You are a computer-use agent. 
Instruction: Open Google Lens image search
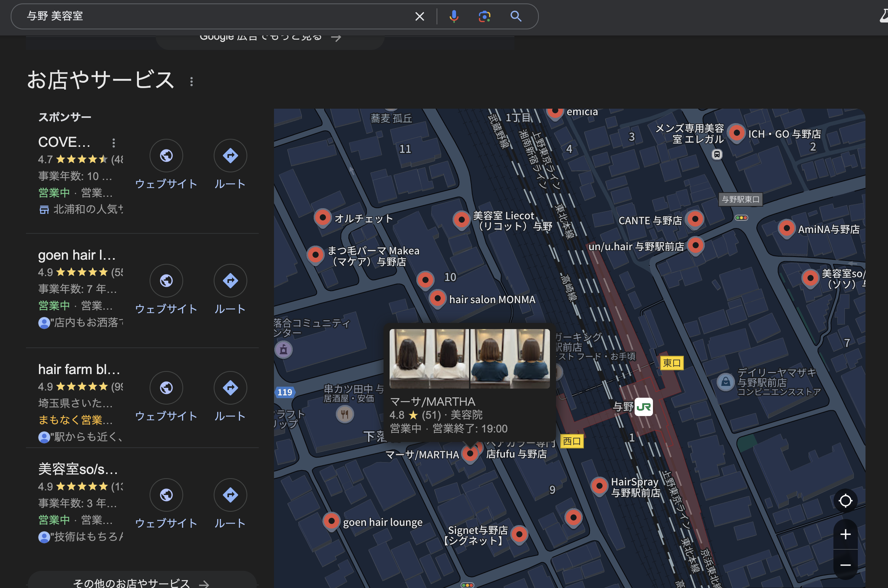484,16
